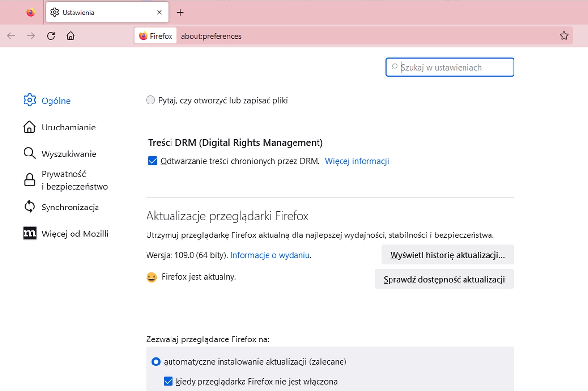Select 'Pytaj, czy otworzyć lub zapisać pliki' radio
588x391 pixels.
coord(150,101)
